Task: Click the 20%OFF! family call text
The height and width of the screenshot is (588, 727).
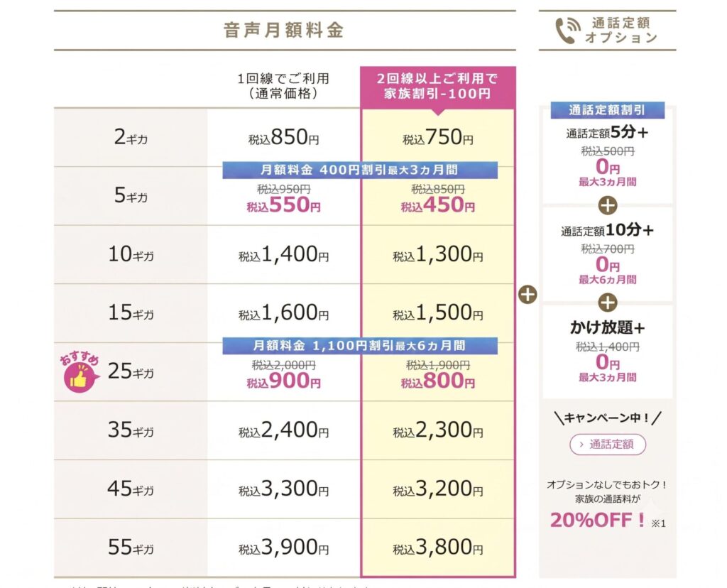Action: pyautogui.click(x=598, y=521)
